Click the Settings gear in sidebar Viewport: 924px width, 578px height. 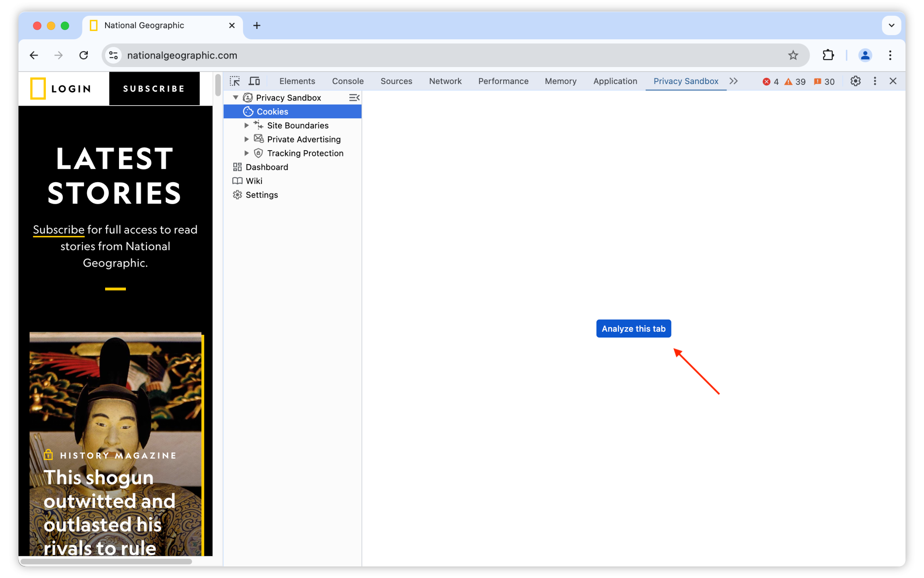237,195
